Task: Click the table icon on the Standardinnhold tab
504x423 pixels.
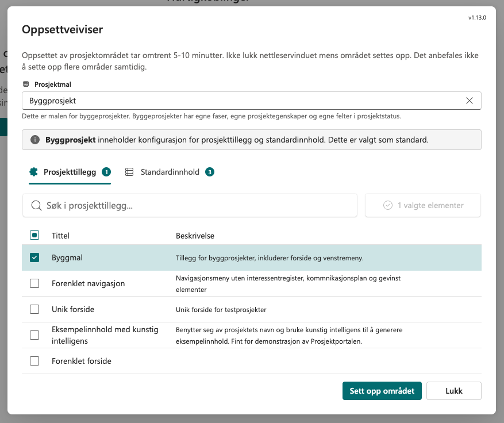Action: coord(129,172)
